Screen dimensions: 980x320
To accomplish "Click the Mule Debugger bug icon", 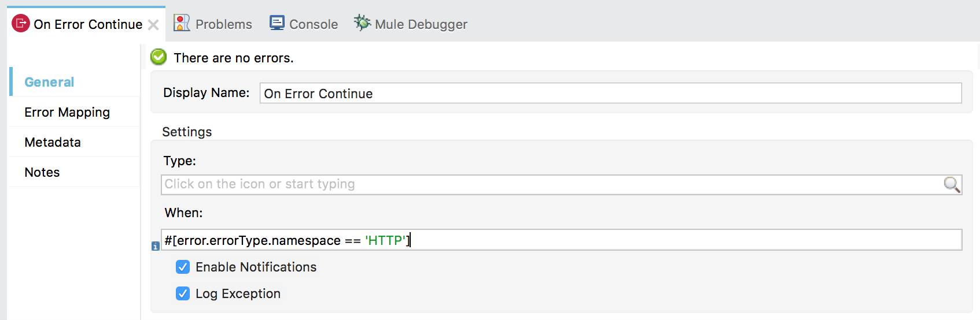I will [x=362, y=23].
